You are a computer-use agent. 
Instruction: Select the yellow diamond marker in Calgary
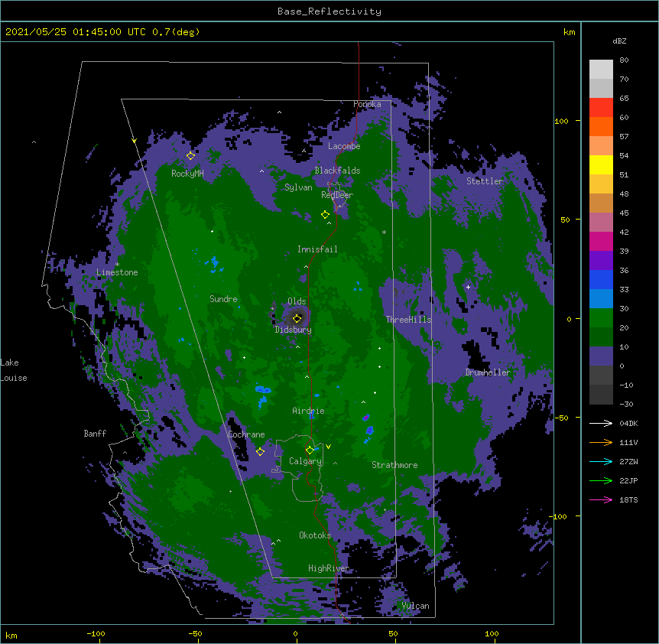(x=310, y=450)
